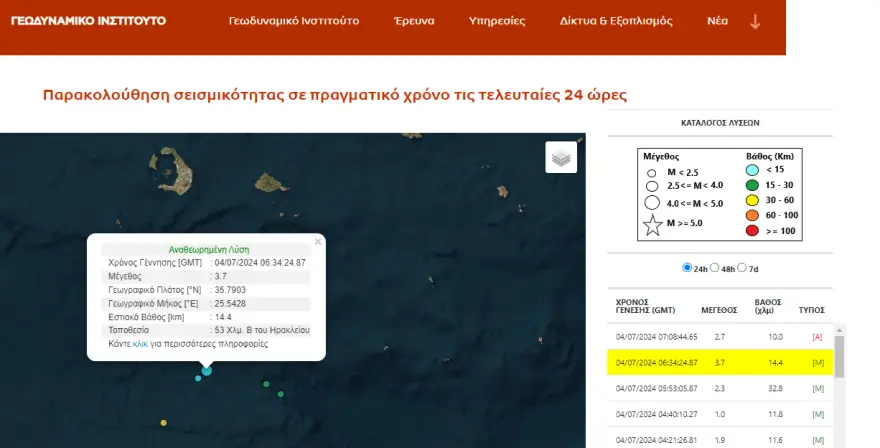Close the earthquake info popup
880x448 pixels.
tap(318, 241)
